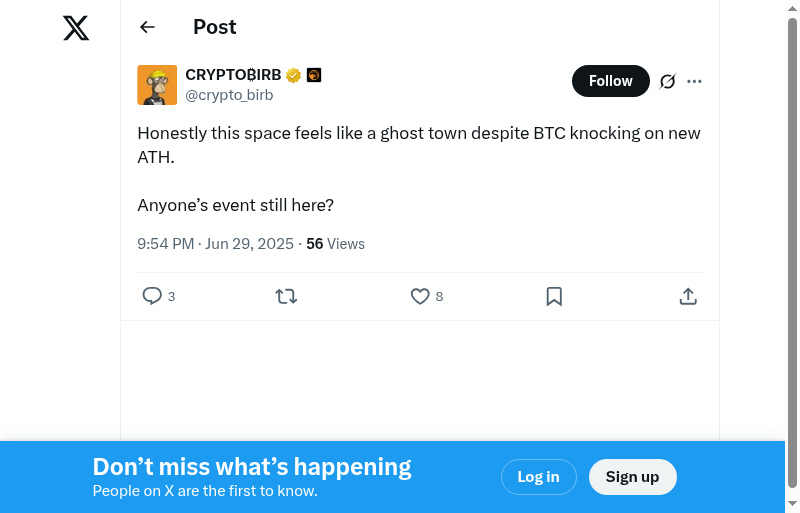Like the post with heart icon
Screen dimensions: 800x513
(x=420, y=296)
